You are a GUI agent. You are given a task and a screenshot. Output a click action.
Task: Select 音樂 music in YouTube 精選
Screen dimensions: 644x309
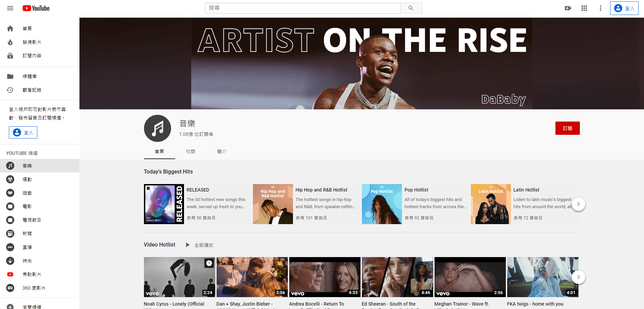coord(40,166)
